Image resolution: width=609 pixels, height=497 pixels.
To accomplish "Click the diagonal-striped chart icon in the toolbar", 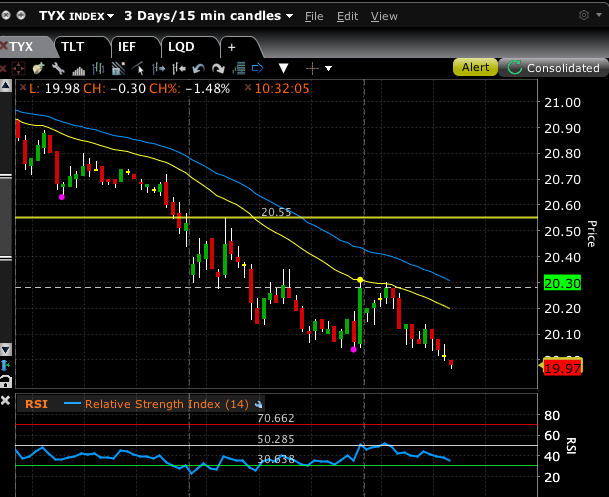I will coord(118,68).
